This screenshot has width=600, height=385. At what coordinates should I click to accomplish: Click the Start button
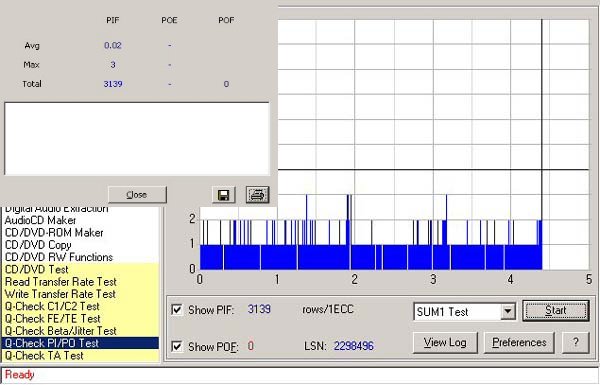pos(556,310)
